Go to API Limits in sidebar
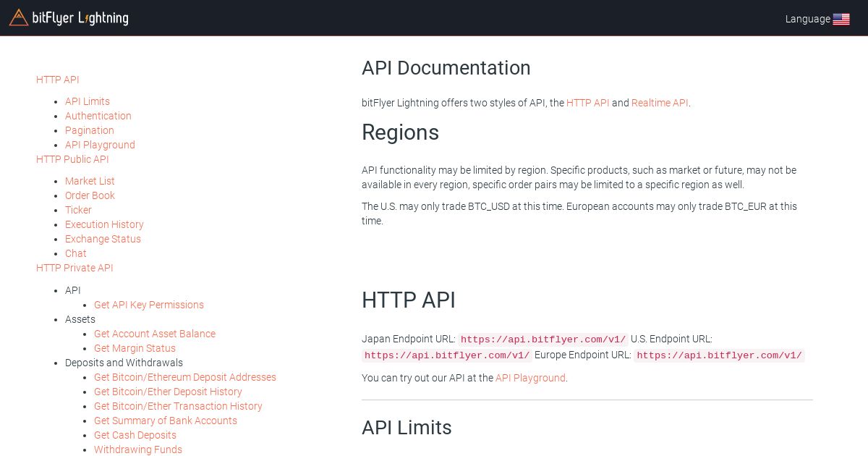 [x=88, y=101]
